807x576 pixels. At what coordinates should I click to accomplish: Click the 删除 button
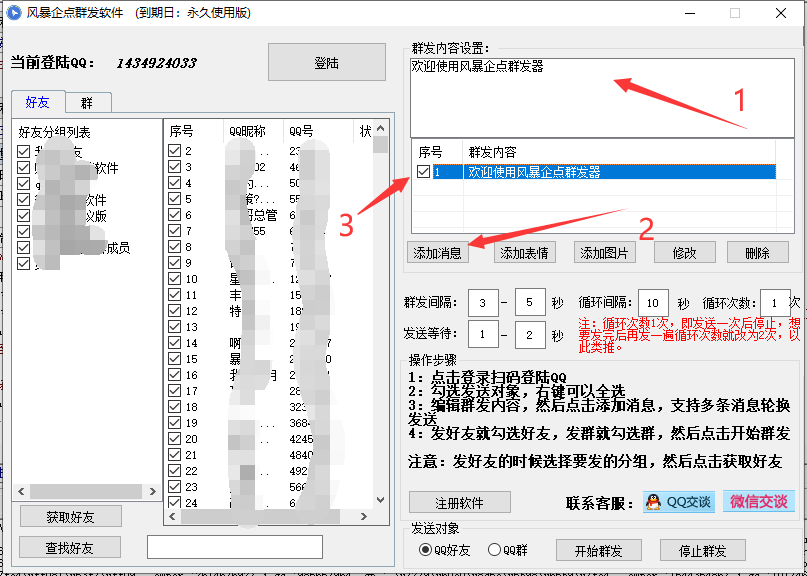(758, 252)
